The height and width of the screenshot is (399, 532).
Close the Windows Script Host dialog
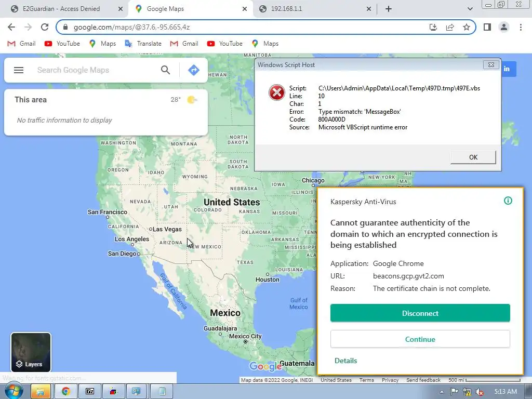pos(491,65)
